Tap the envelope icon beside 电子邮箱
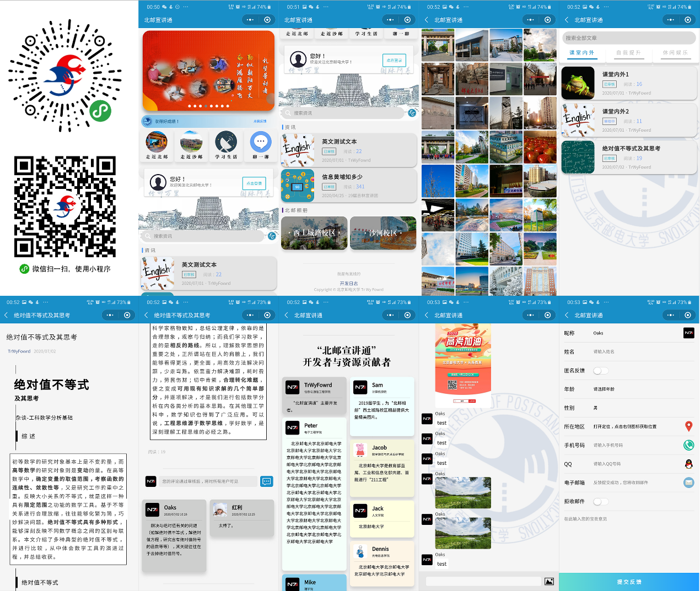Screen dimensions: 700x591 pyautogui.click(x=688, y=482)
